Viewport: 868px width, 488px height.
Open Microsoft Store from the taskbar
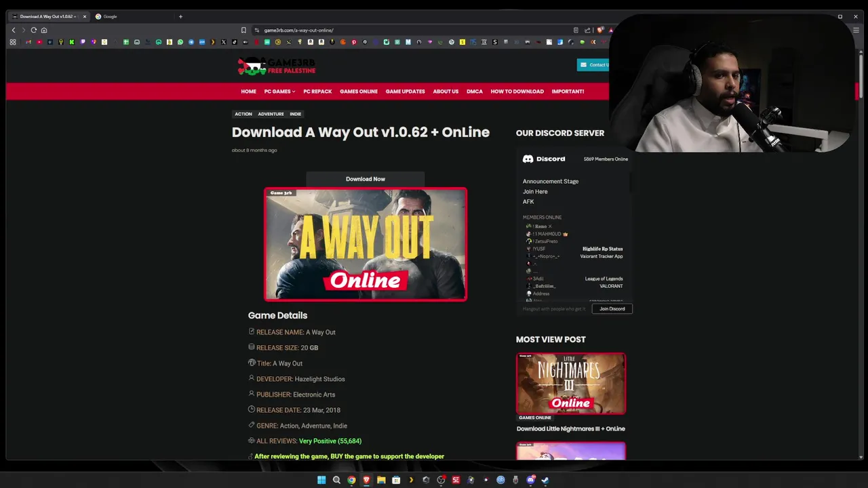click(396, 480)
